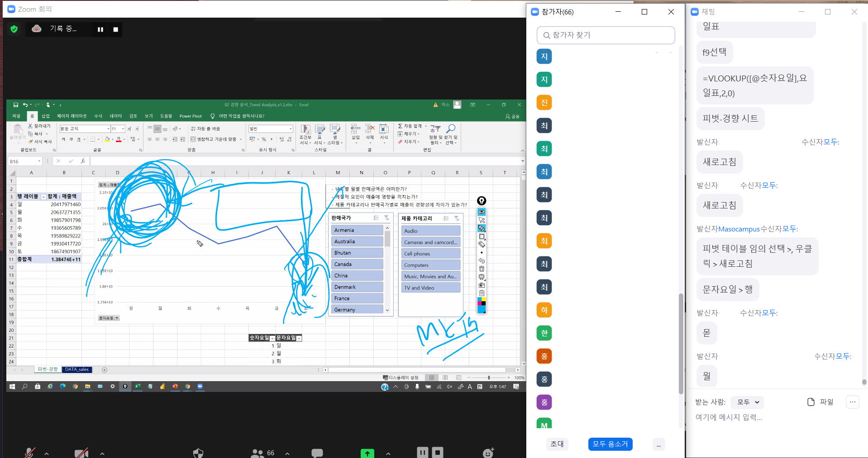The height and width of the screenshot is (458, 868).
Task: Open the more menu beside 모두 음소거
Action: tap(658, 444)
